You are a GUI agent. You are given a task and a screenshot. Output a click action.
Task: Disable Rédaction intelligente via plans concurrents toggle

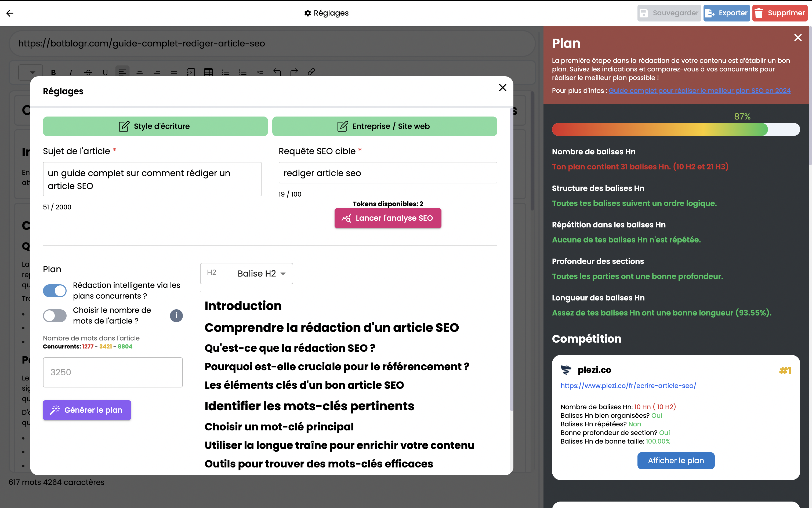(x=55, y=291)
